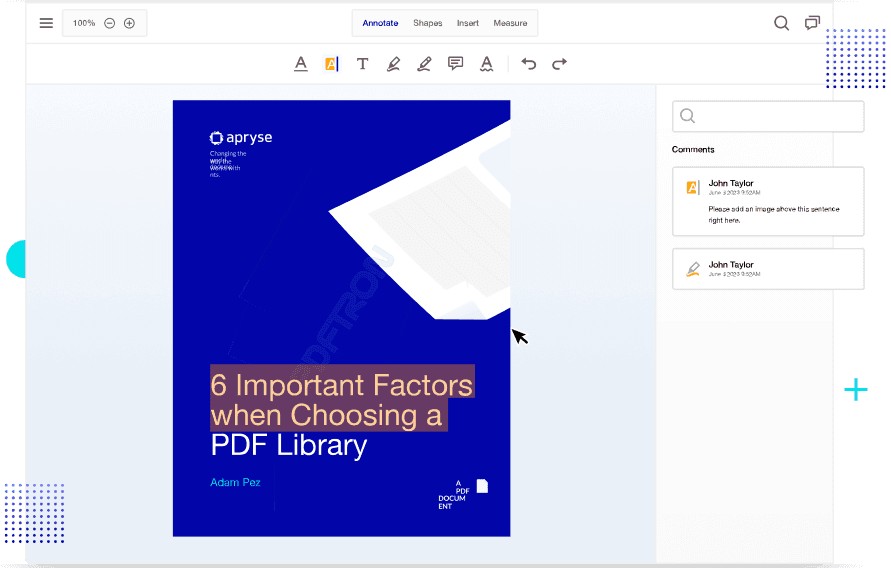
Task: Select the squiggly underline tool
Action: click(486, 64)
